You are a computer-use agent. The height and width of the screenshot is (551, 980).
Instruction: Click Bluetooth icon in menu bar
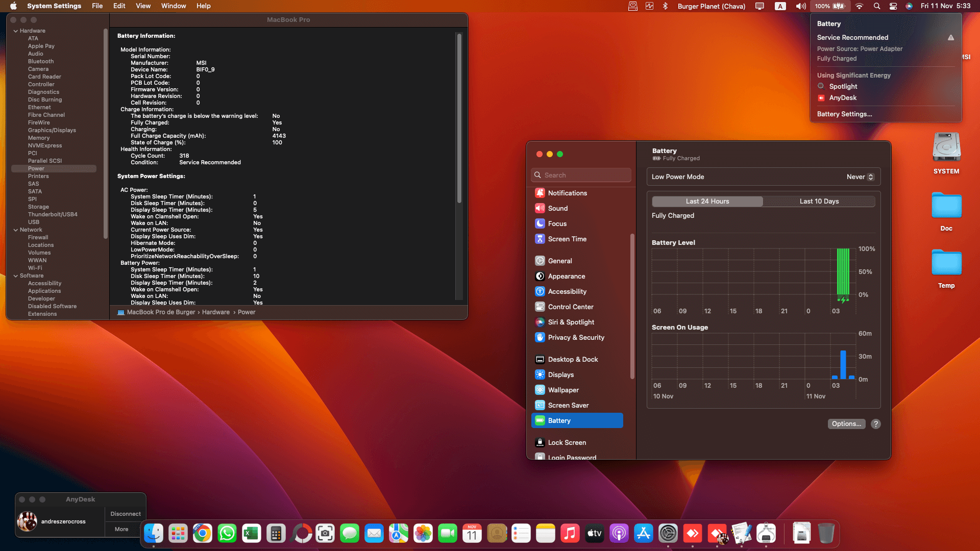(665, 6)
